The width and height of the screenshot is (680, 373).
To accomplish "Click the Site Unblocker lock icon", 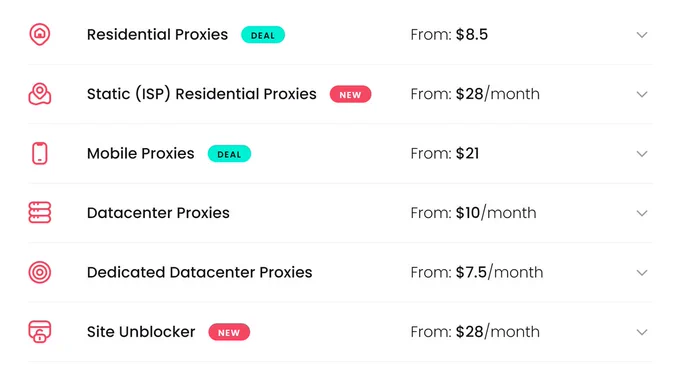I will [x=39, y=332].
